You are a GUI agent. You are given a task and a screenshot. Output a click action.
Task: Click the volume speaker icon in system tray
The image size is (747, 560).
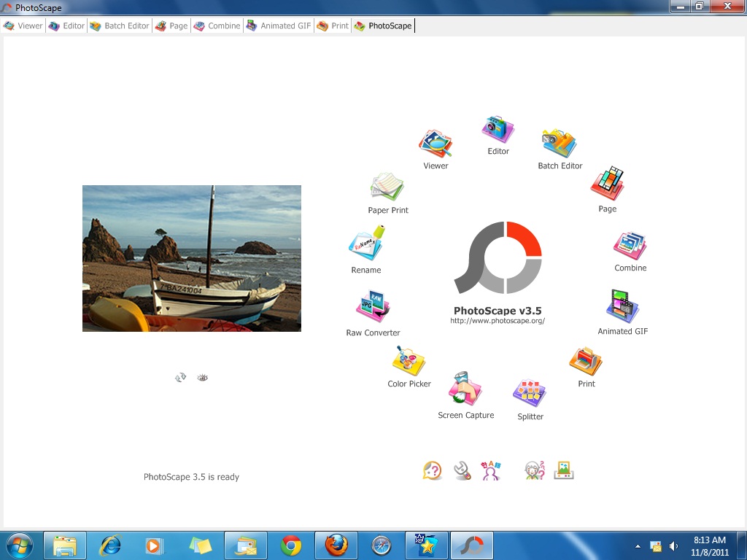coord(673,546)
